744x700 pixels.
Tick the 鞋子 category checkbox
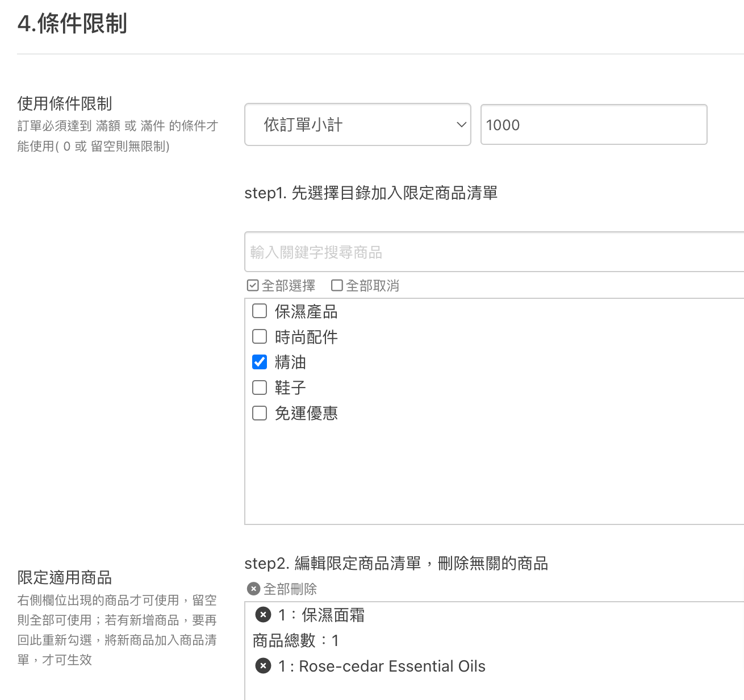pos(260,388)
